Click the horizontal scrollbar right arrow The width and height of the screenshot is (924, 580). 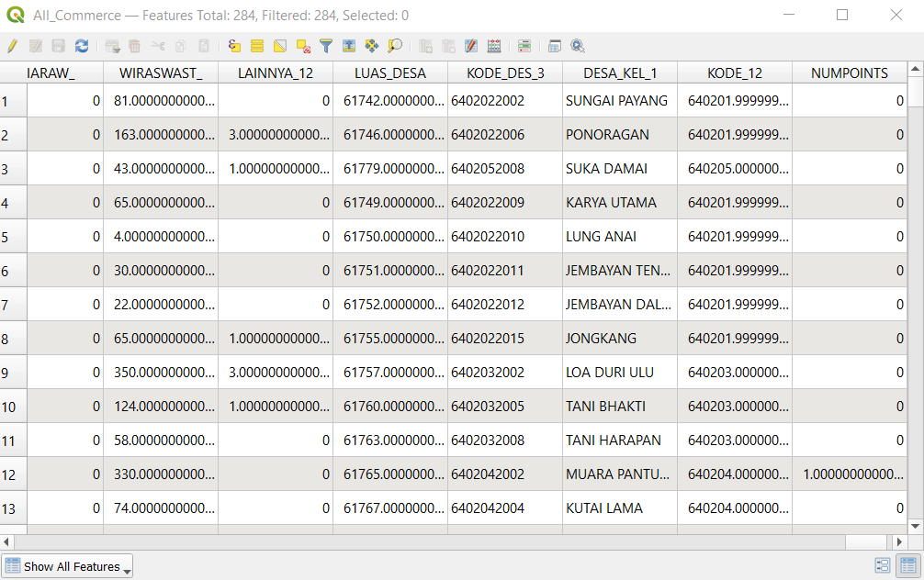[900, 541]
